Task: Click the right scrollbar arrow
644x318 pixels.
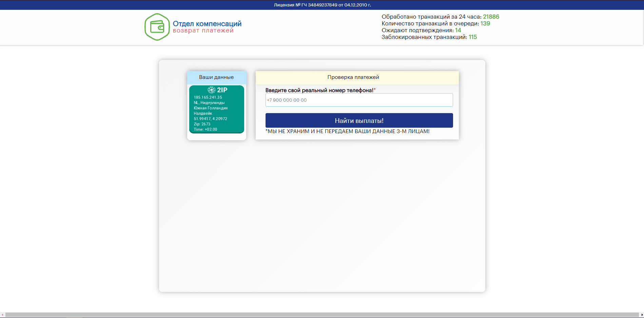Action: pyautogui.click(x=642, y=315)
